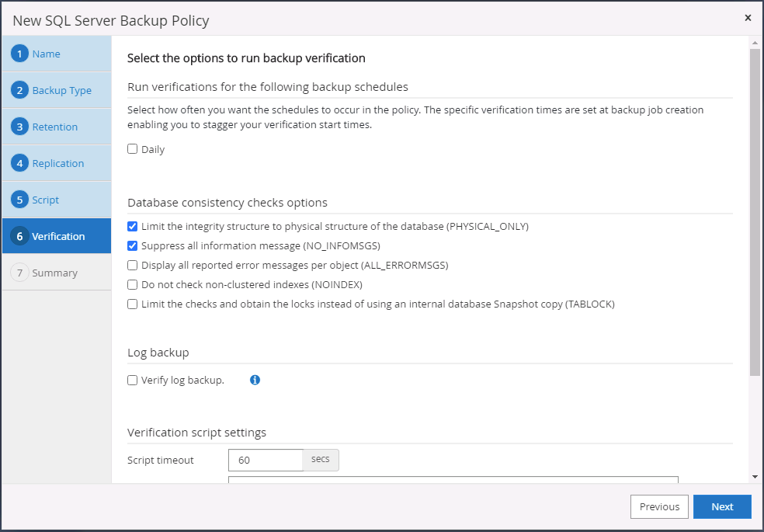Check the Verify log backup box
This screenshot has width=764, height=532.
tap(133, 381)
